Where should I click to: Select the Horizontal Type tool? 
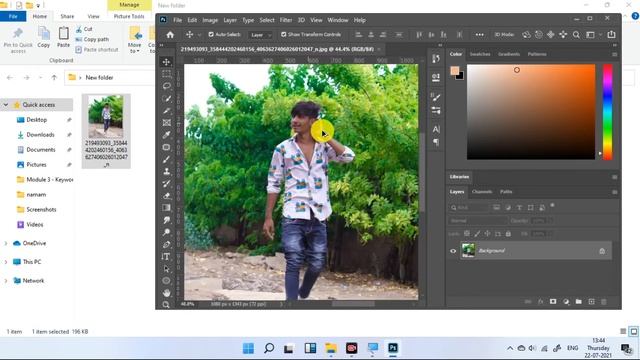click(166, 257)
